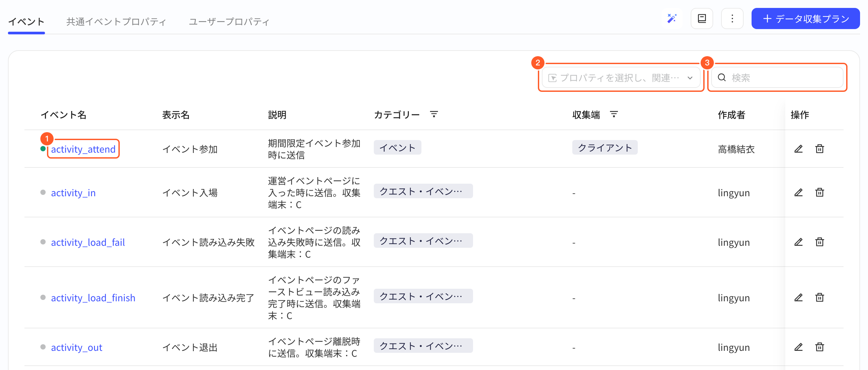868x370 pixels.
Task: Select the イベント入場 display name cell
Action: pos(190,193)
